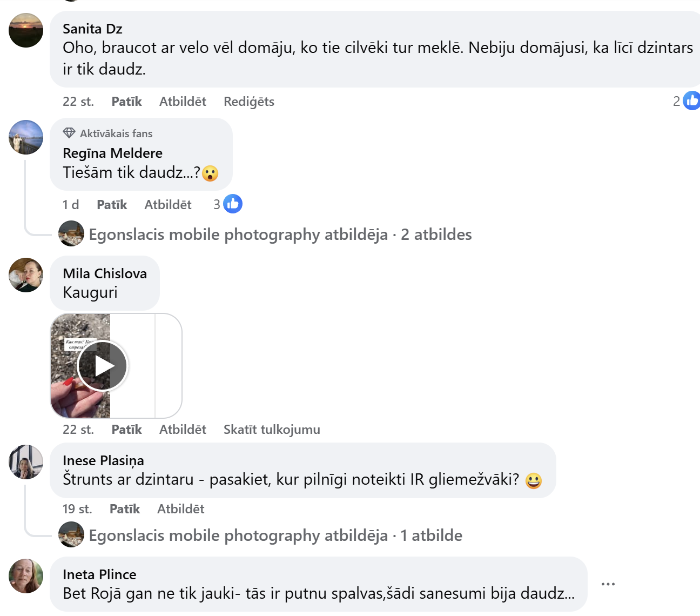
Task: Open Ineta Plince's profile avatar
Action: 26,576
